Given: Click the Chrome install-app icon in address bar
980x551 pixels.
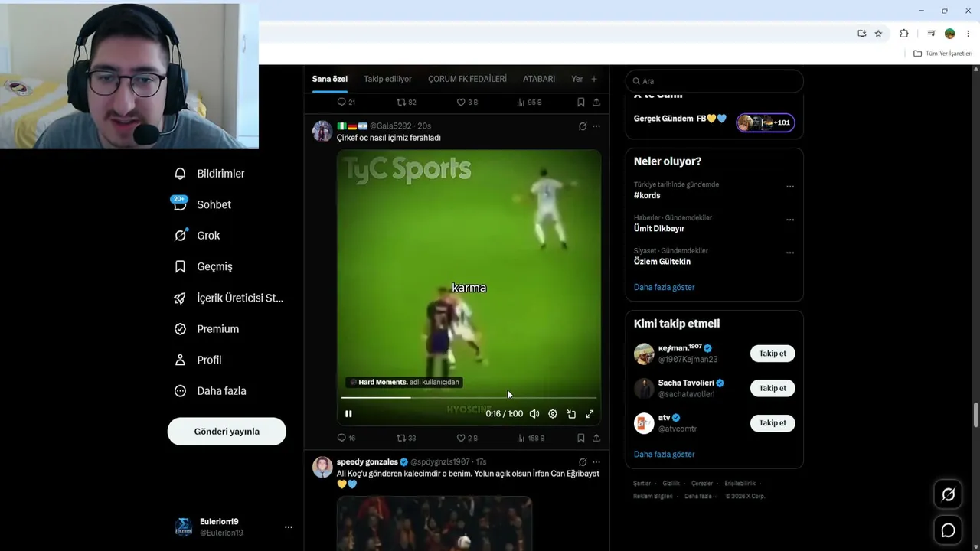Looking at the screenshot, I should [862, 34].
